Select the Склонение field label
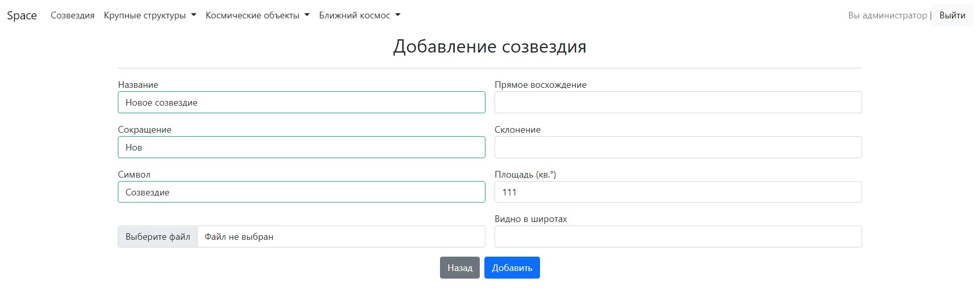 click(518, 130)
